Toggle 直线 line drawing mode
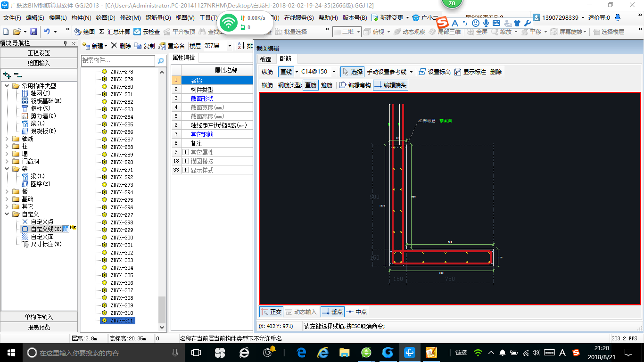The image size is (644, 362). click(286, 72)
